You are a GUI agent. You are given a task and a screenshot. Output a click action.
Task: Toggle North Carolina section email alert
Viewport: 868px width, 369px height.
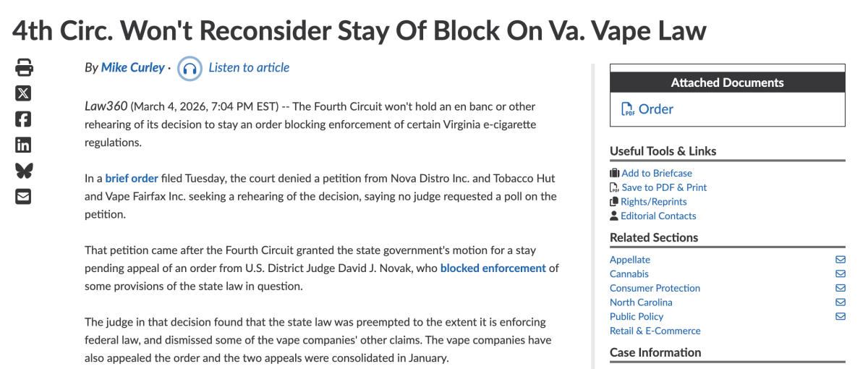pyautogui.click(x=840, y=302)
